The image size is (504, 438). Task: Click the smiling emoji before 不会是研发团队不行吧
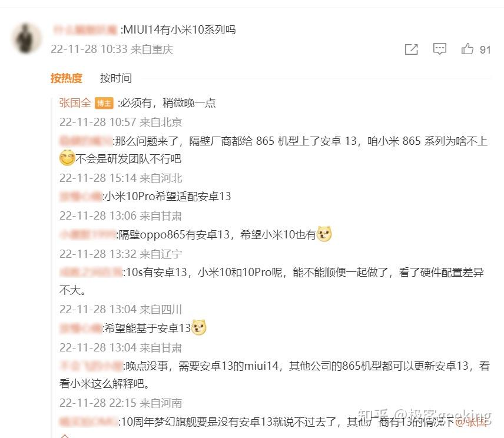pos(67,158)
